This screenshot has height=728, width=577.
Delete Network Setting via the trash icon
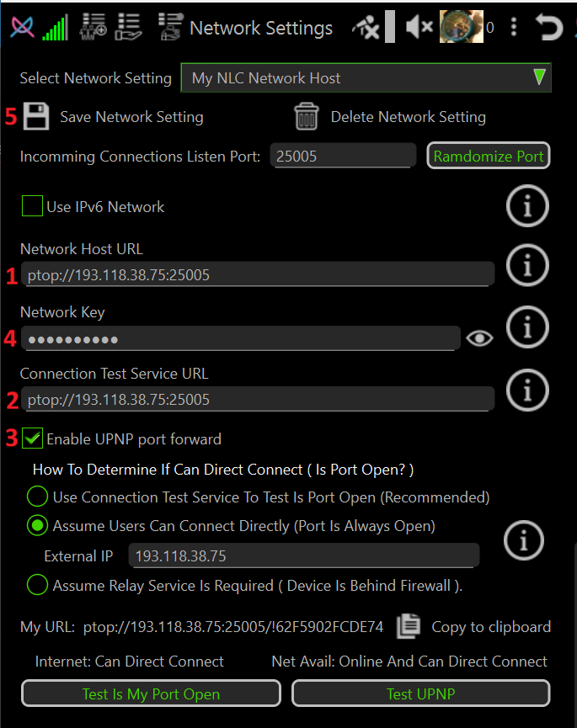(307, 116)
